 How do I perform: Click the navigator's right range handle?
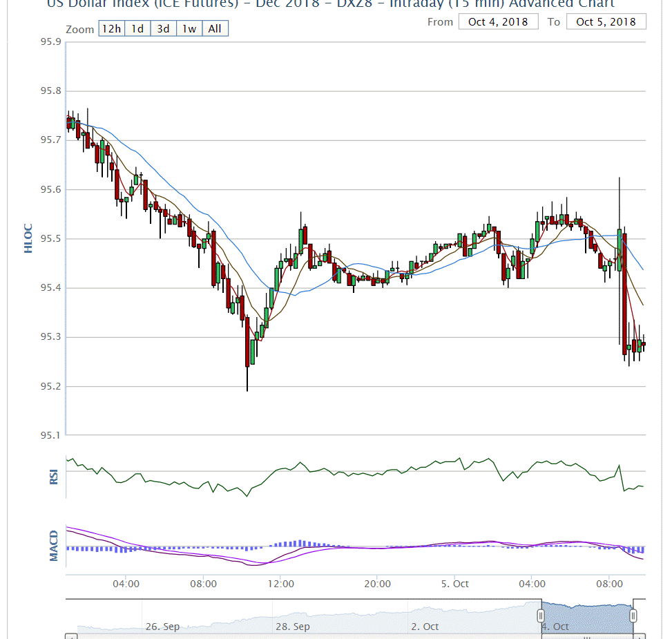(x=633, y=615)
